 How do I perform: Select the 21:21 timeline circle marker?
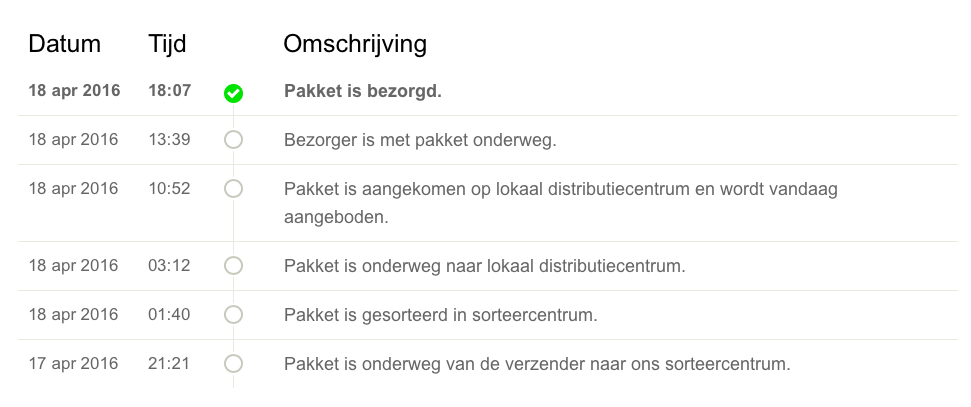[233, 364]
